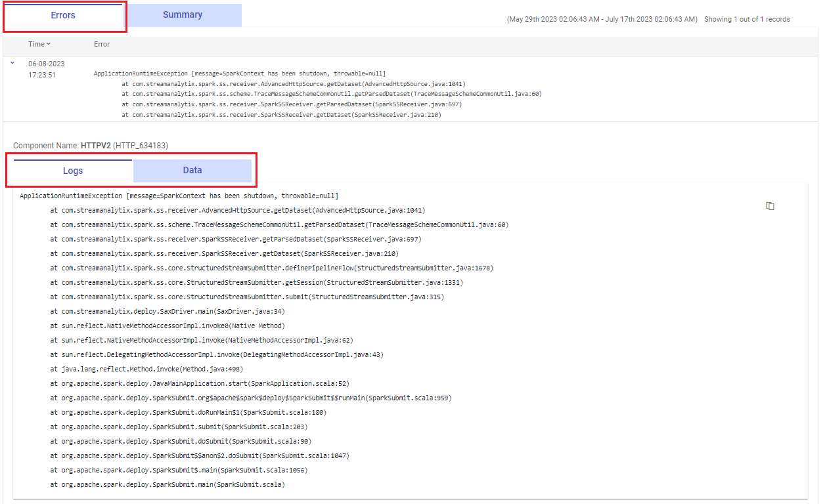Click 'Showing 1 out of 1 records' text
The width and height of the screenshot is (827, 504).
tap(747, 19)
